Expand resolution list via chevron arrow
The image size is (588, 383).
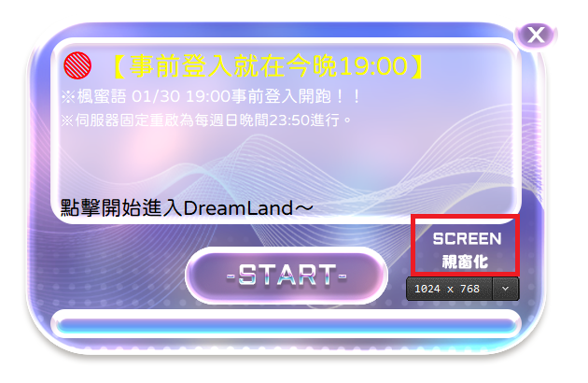(x=506, y=289)
